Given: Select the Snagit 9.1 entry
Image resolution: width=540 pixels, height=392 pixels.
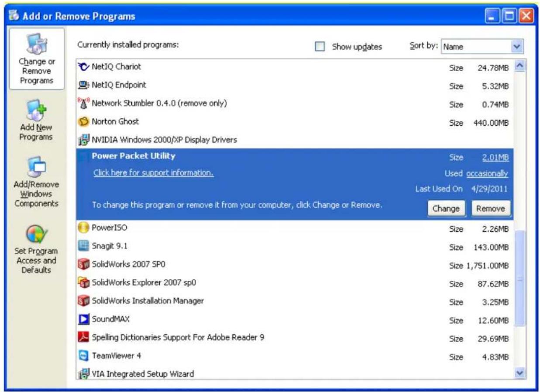Looking at the screenshot, I should pos(295,247).
